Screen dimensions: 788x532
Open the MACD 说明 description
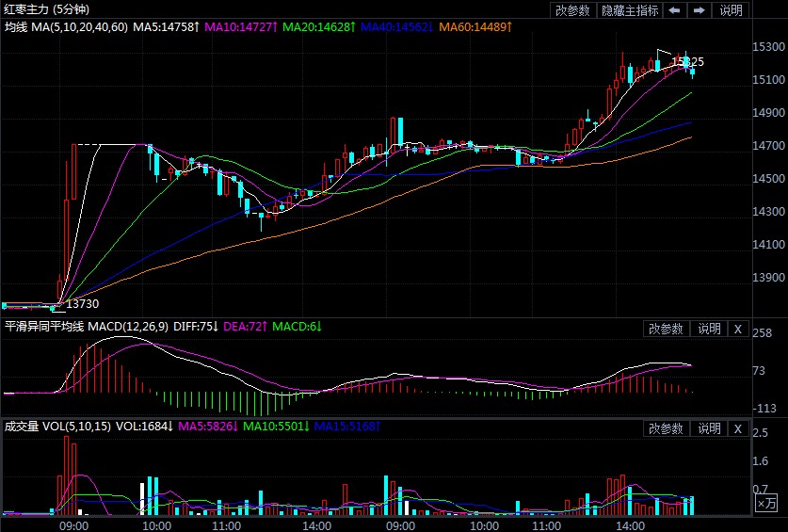709,329
